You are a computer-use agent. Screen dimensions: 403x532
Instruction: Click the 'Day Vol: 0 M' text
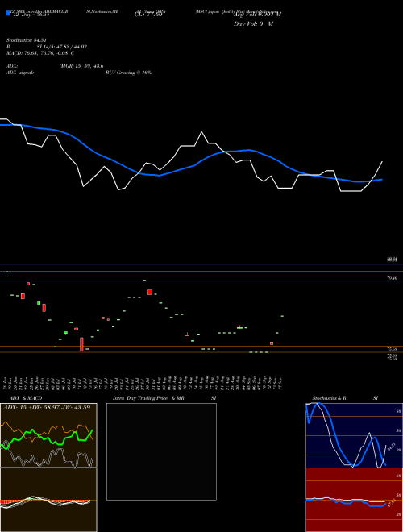[253, 24]
